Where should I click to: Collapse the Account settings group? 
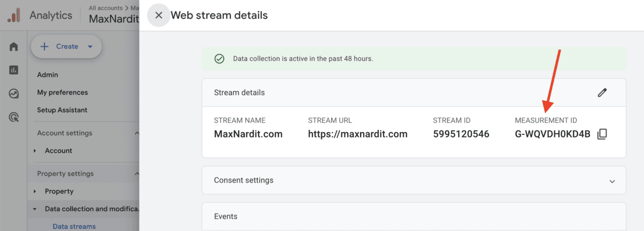[x=137, y=133]
